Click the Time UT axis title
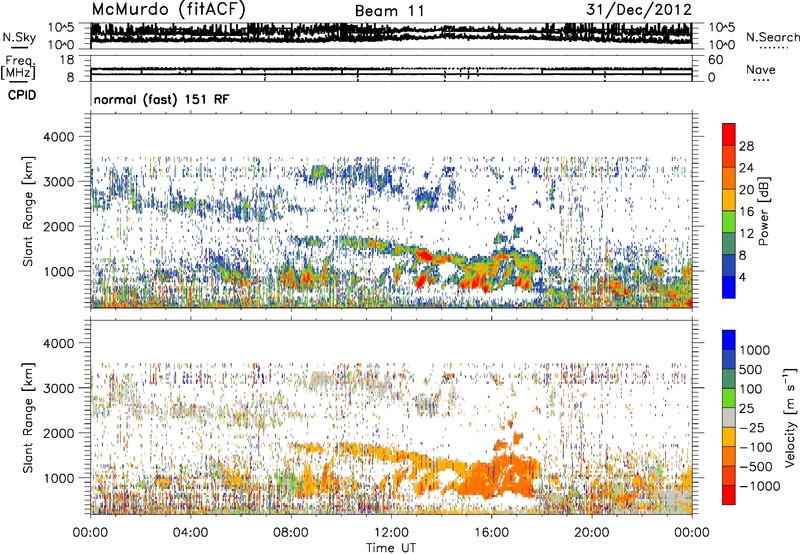 pos(391,548)
